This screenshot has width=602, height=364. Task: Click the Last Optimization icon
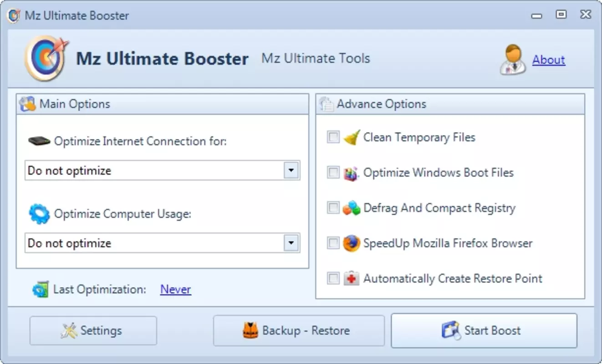coord(41,290)
